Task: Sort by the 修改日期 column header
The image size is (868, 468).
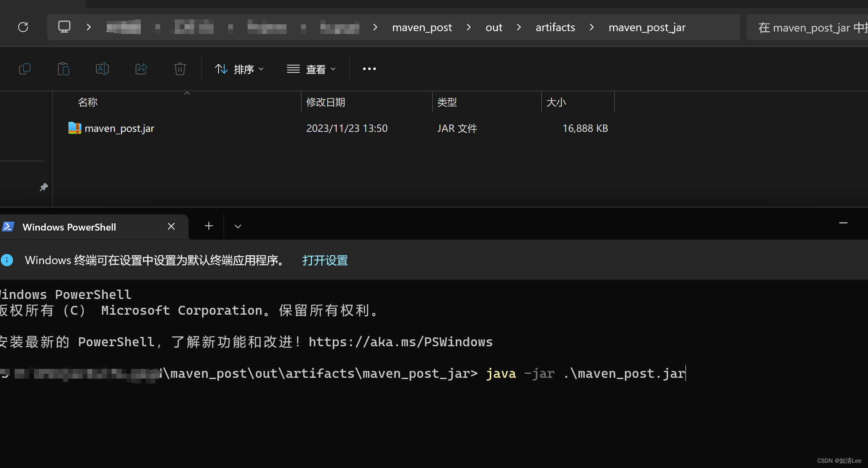Action: (x=326, y=102)
